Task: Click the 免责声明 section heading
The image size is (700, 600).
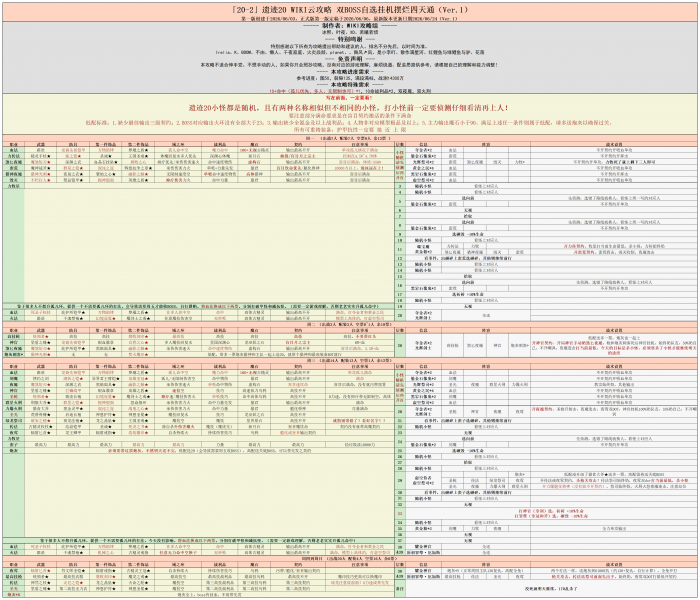Action: 350,58
